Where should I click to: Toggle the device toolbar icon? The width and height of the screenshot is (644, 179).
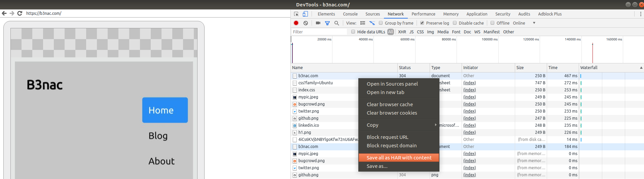305,14
